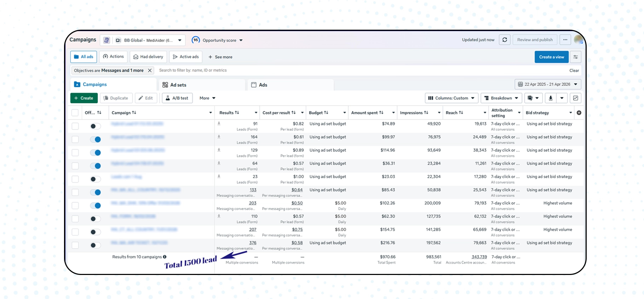Screen dimensions: 644x299
Task: Add a column with plus icon
Action: point(579,113)
